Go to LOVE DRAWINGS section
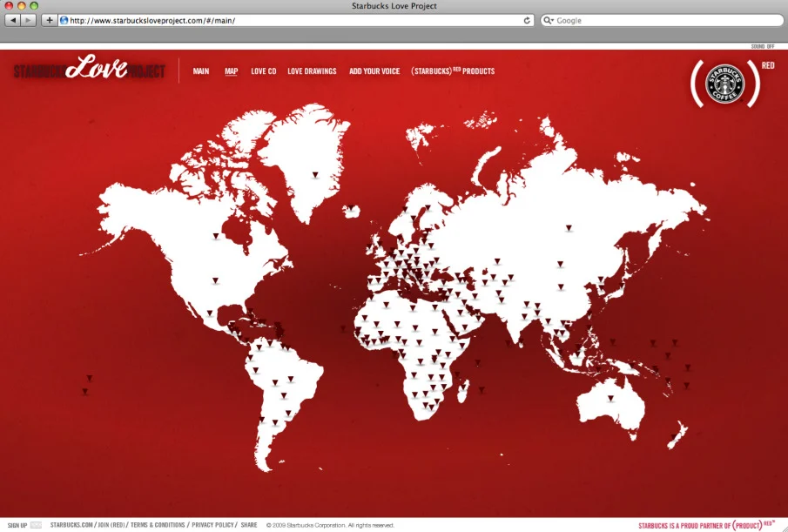This screenshot has width=788, height=532. (x=312, y=71)
